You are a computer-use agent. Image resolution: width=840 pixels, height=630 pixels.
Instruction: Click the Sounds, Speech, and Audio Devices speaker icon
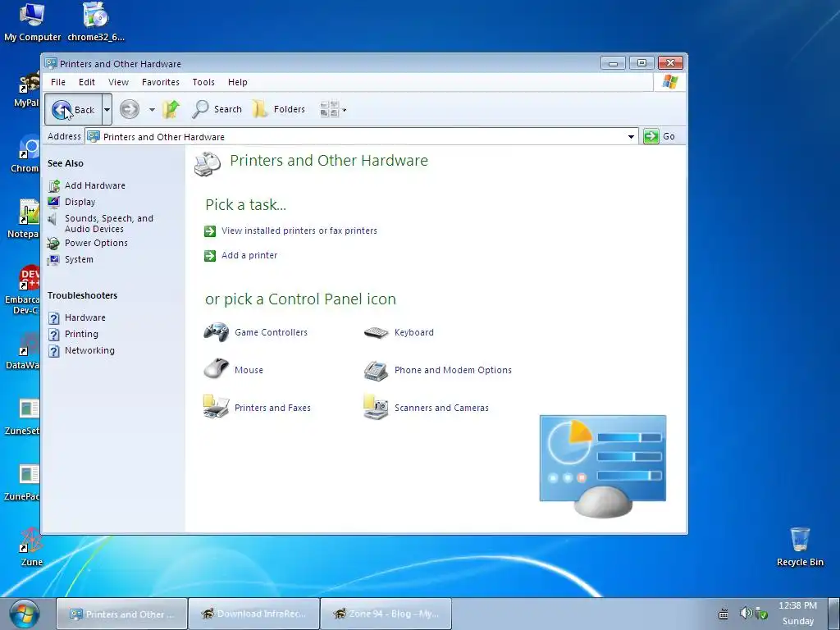coord(52,218)
